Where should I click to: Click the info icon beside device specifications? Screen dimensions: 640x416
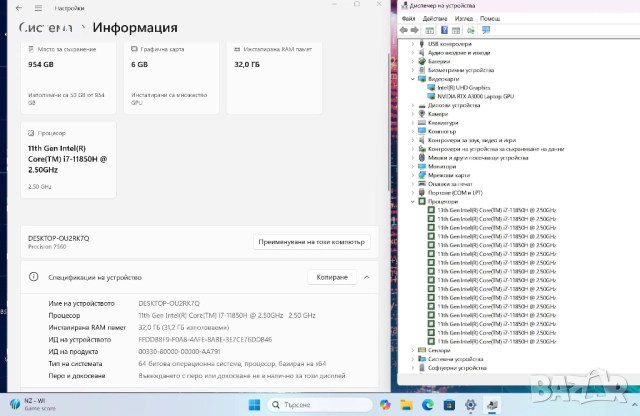pyautogui.click(x=33, y=277)
